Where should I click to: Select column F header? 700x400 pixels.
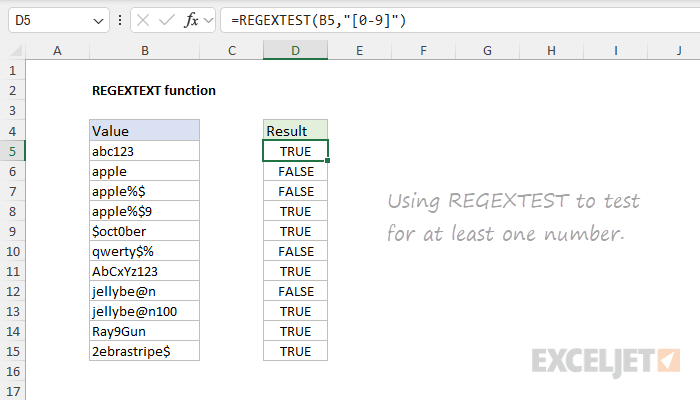click(x=423, y=50)
